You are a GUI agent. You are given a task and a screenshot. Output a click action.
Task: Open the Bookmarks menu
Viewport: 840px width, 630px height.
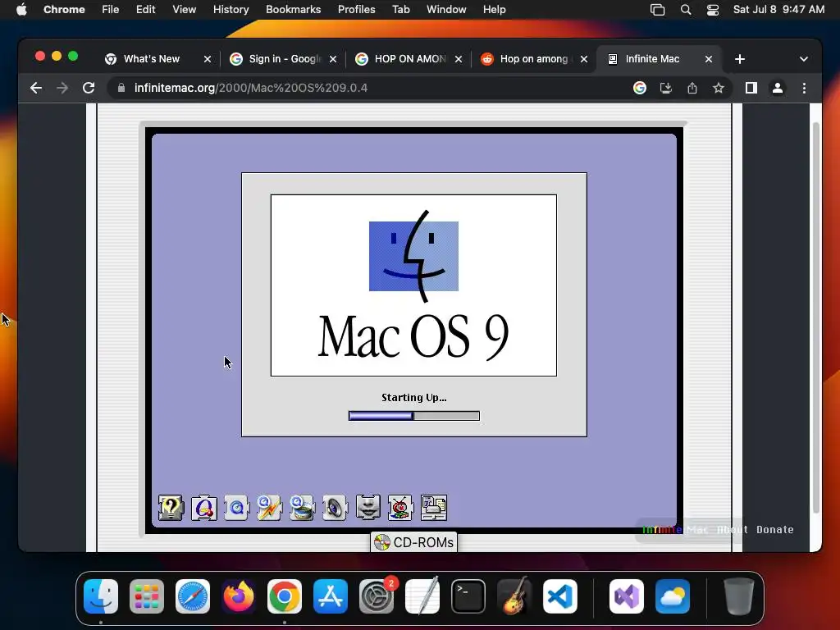[293, 10]
